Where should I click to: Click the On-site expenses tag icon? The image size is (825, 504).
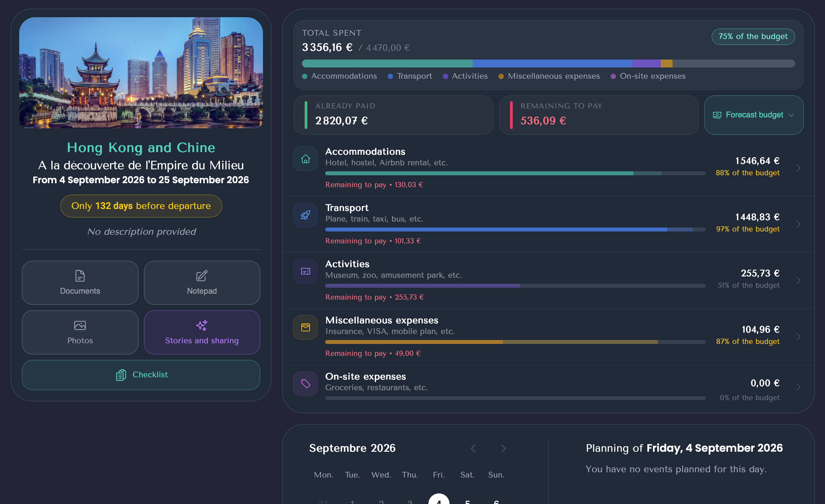click(x=305, y=384)
